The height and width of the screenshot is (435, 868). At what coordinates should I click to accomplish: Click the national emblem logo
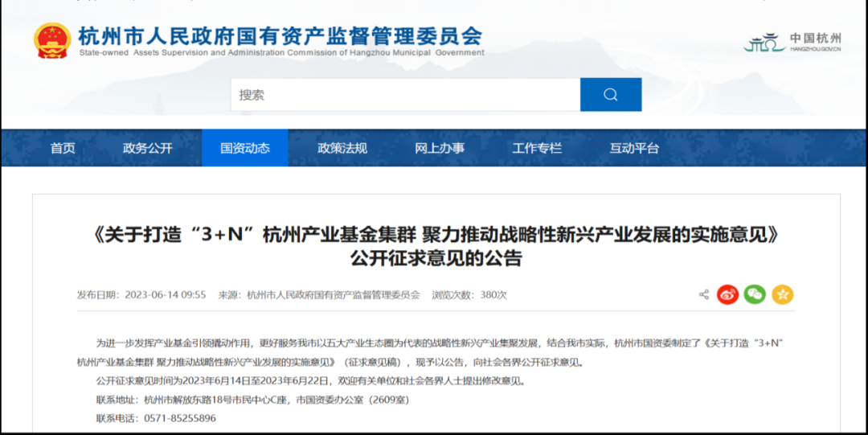[x=52, y=41]
